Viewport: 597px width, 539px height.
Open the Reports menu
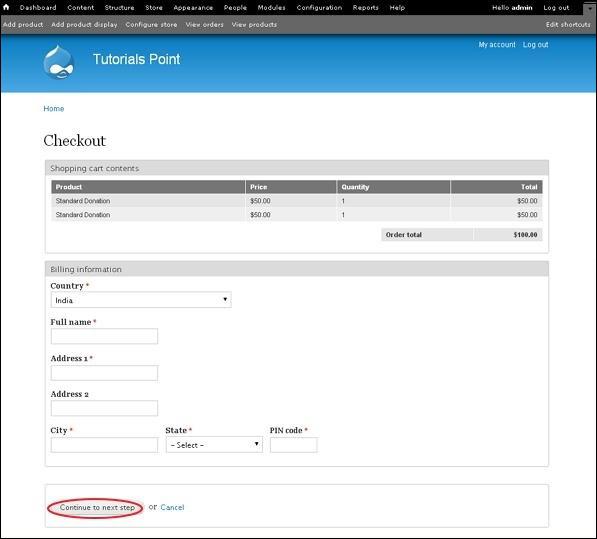365,8
